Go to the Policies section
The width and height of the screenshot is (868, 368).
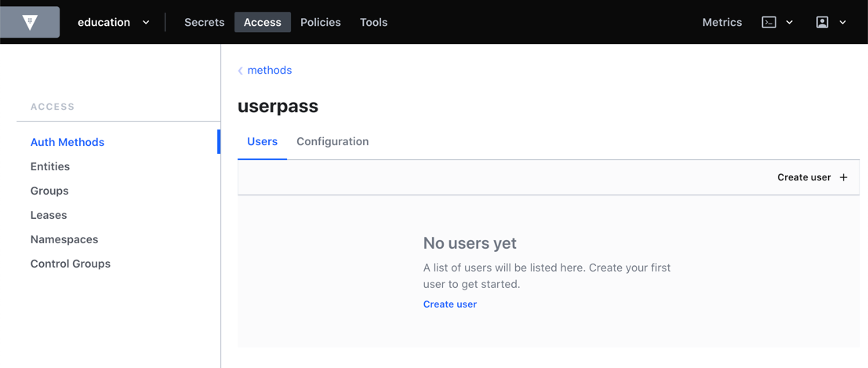320,22
